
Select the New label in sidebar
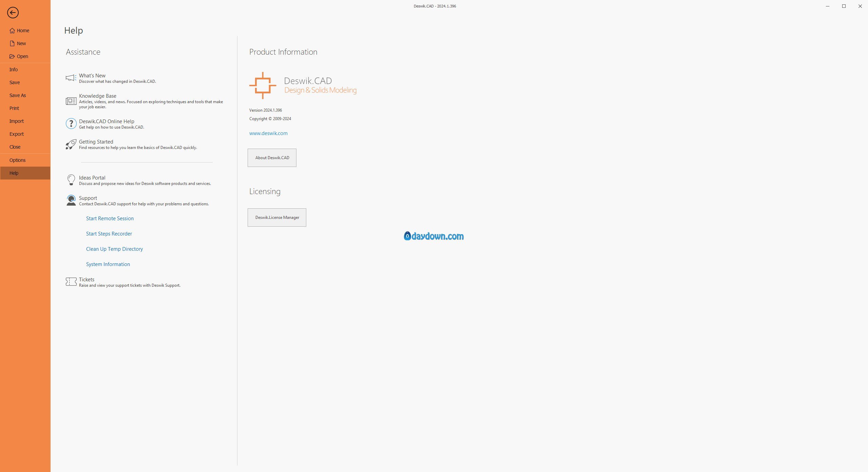pos(21,43)
